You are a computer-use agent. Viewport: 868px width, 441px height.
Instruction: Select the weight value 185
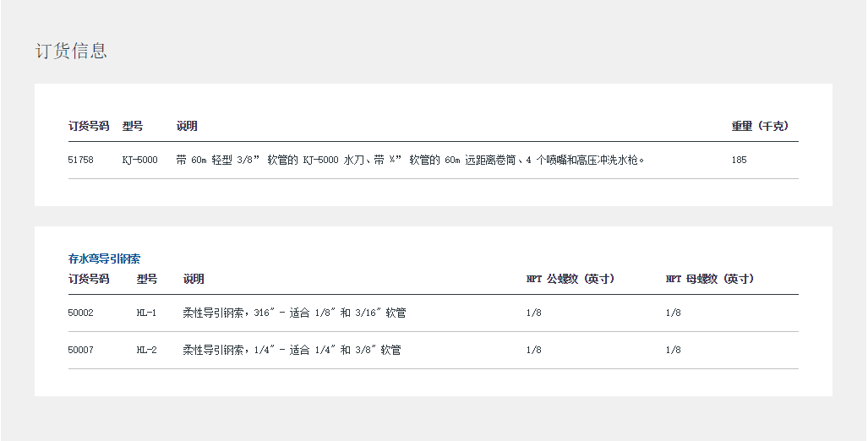tap(740, 160)
